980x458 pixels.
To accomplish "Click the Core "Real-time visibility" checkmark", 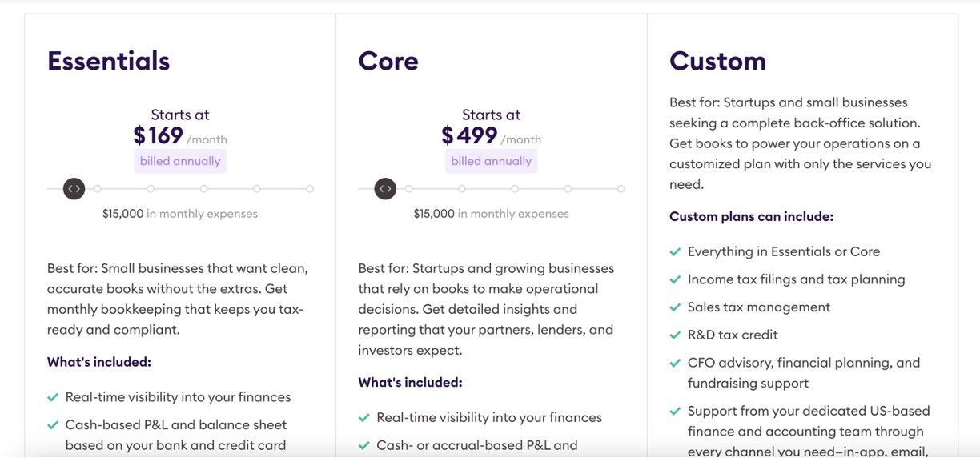I will click(364, 419).
